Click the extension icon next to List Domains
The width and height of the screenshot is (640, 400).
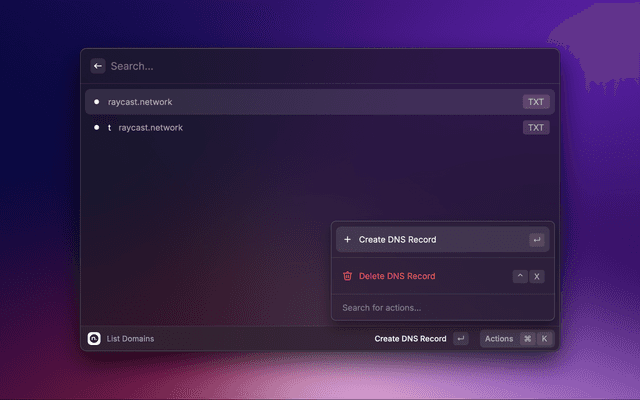click(x=94, y=339)
